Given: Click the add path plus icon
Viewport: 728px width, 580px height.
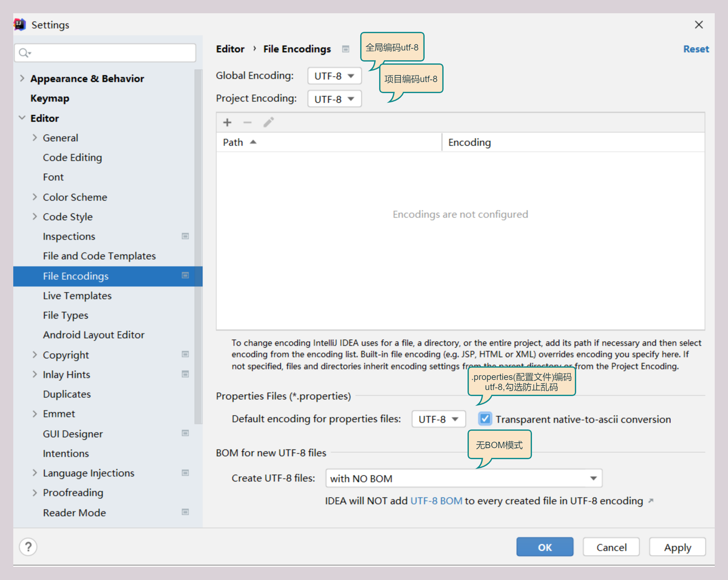Looking at the screenshot, I should (x=227, y=122).
